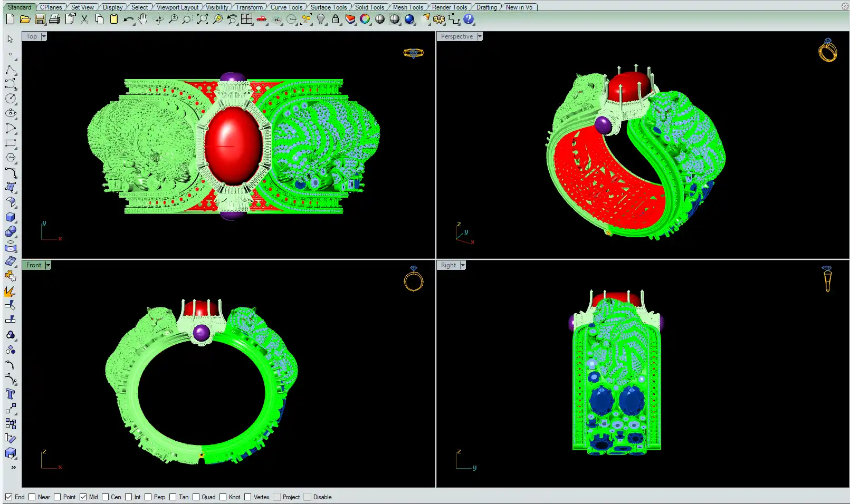Expand the Perspective viewport menu arrow

(x=480, y=36)
